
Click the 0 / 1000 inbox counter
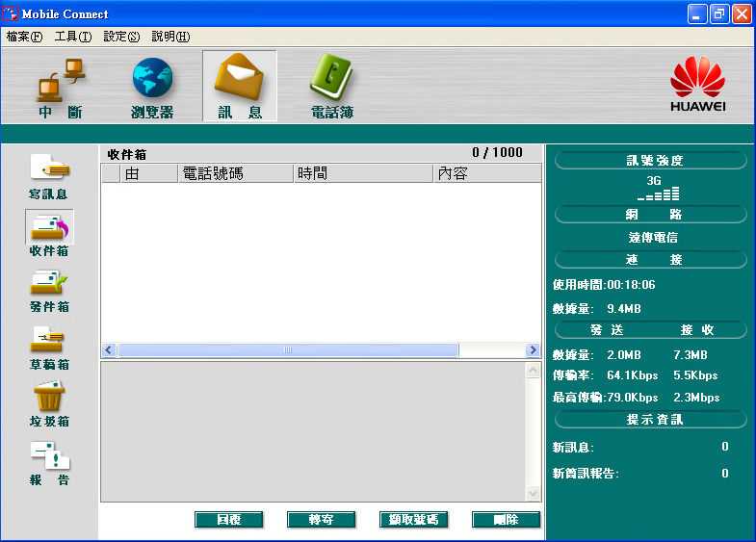(x=497, y=152)
